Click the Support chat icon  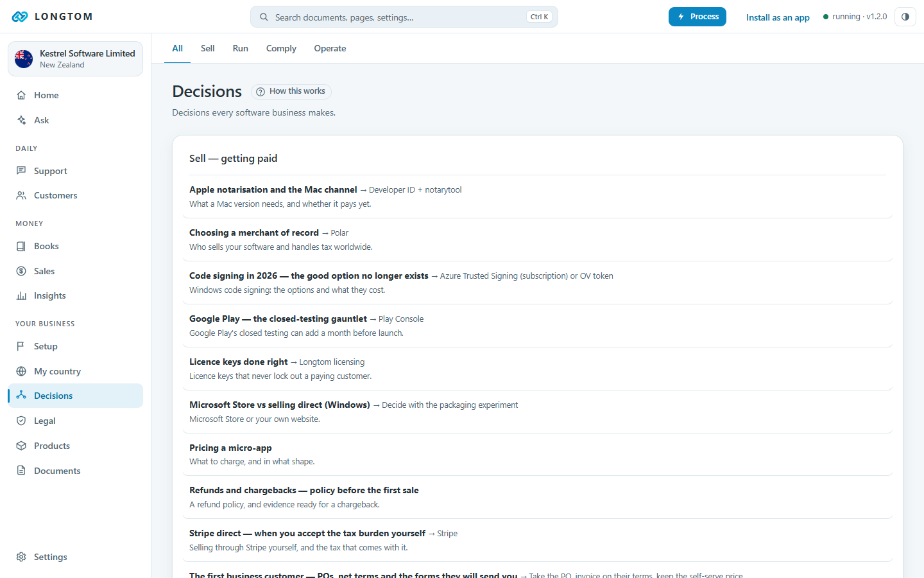point(21,171)
